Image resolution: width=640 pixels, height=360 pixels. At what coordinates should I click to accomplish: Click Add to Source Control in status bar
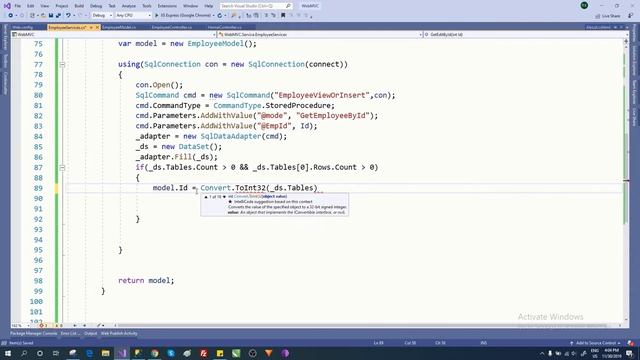pos(595,343)
